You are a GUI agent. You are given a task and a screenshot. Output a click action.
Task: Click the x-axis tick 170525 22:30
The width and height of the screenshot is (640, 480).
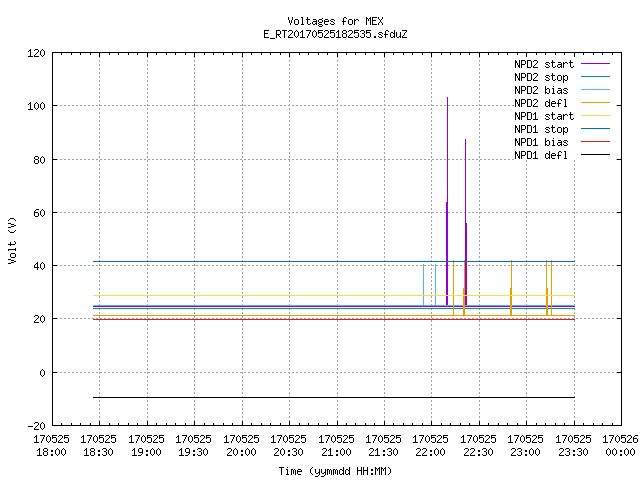(479, 446)
